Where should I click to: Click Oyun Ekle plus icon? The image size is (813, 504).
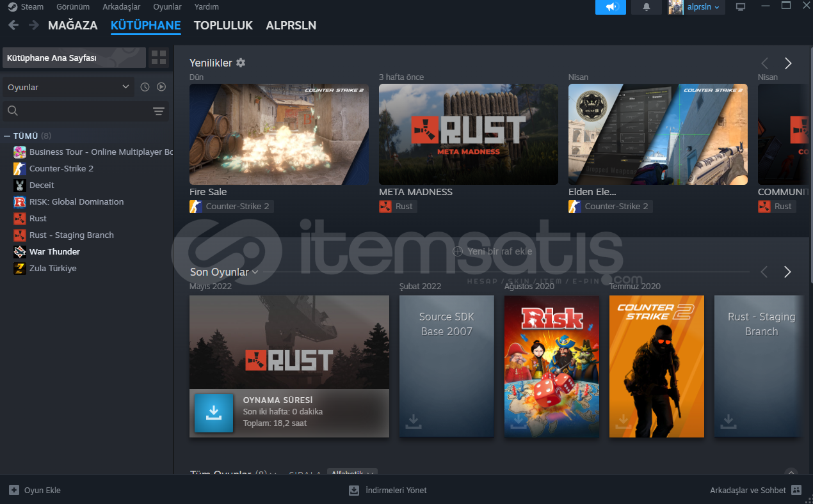point(14,490)
